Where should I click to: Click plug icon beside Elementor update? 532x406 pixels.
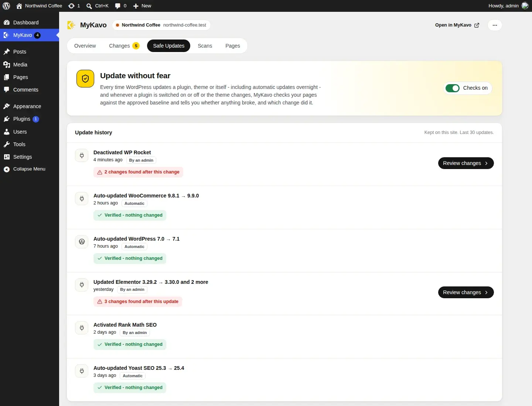pos(82,285)
